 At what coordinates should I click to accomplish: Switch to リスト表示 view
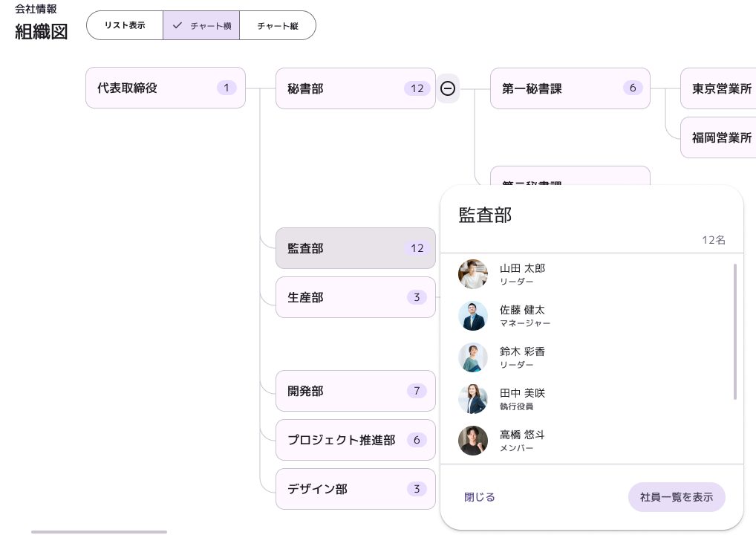tap(125, 25)
